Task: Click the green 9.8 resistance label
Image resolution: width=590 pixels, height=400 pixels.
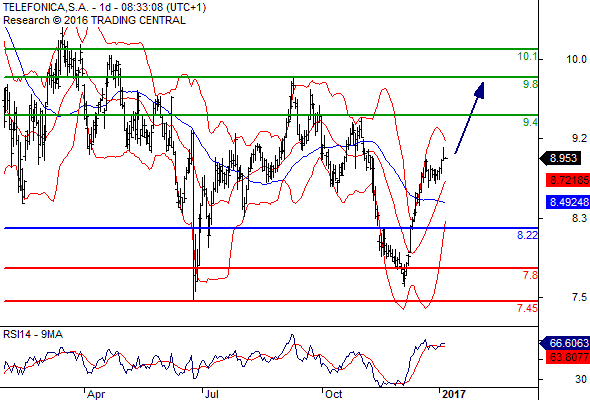Action: point(530,84)
